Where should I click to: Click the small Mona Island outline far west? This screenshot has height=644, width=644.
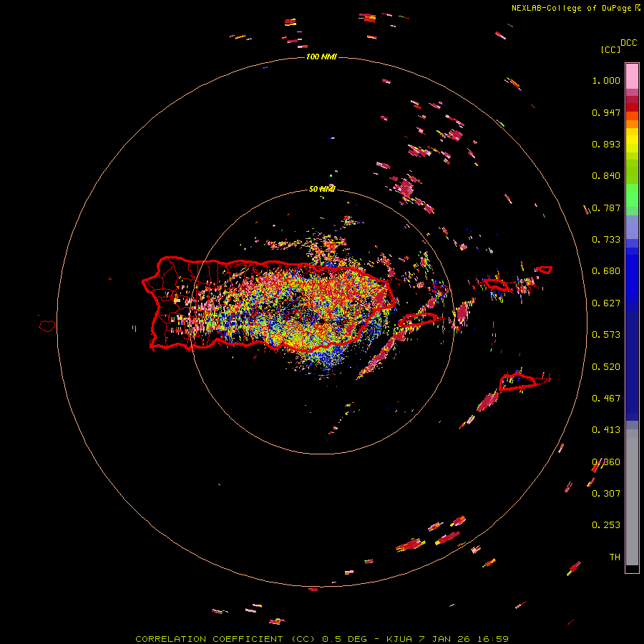47,326
